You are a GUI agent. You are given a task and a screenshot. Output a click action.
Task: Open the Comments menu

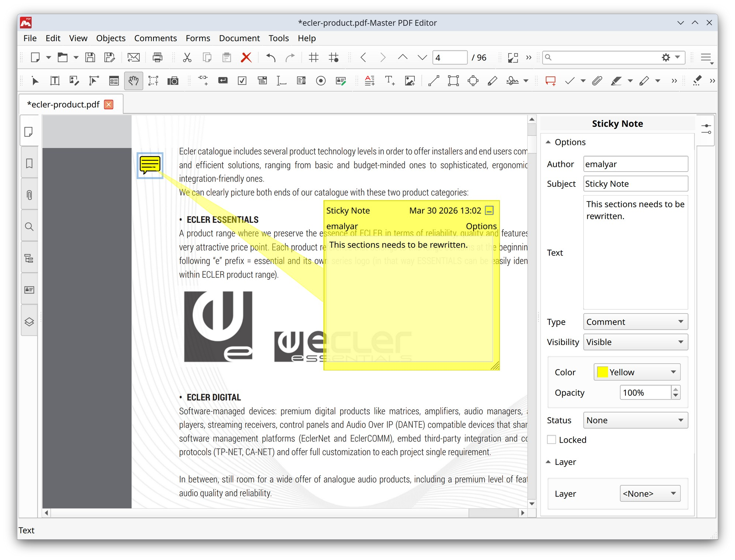(x=155, y=38)
